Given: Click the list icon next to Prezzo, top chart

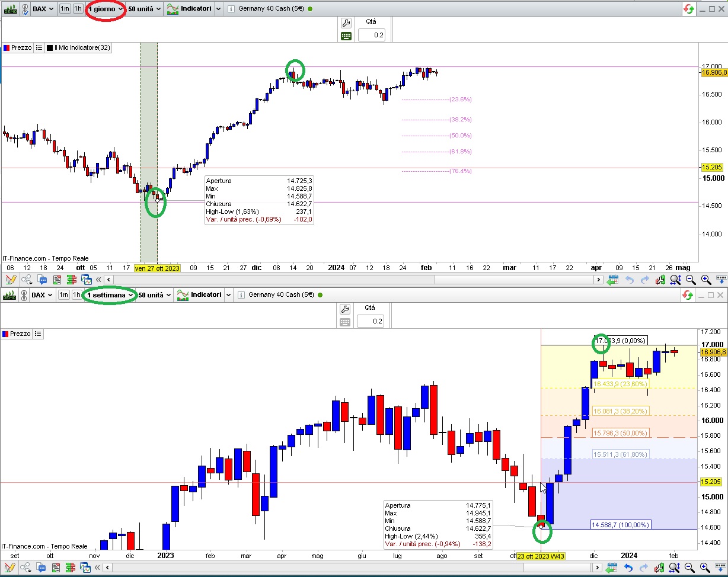Looking at the screenshot, I should 39,47.
